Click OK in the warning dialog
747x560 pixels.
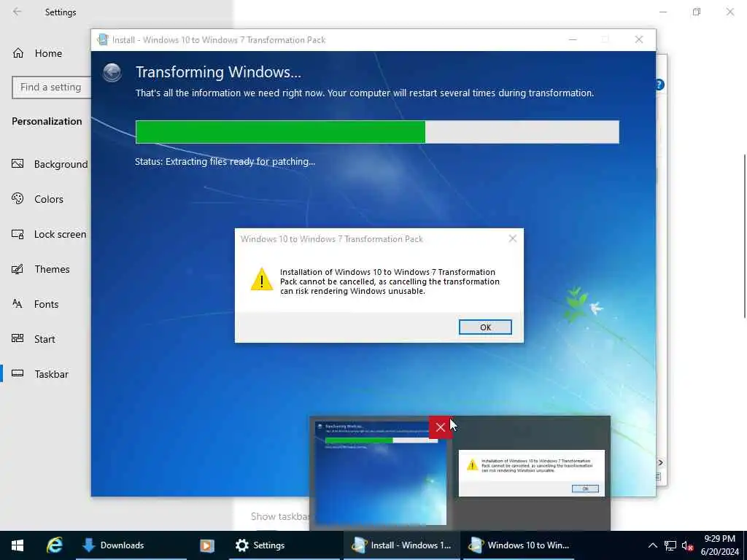(x=485, y=327)
